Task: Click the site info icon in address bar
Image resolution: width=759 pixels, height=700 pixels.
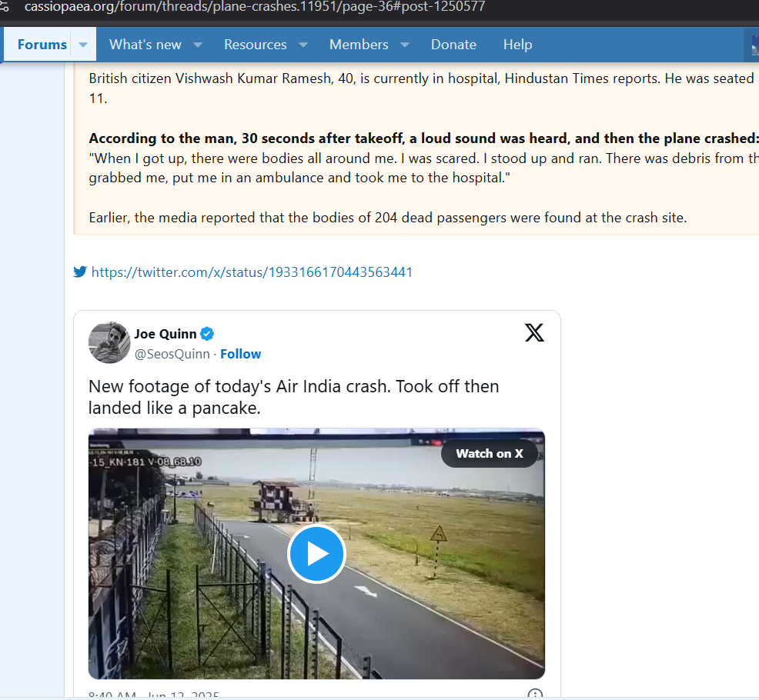Action: [5, 7]
